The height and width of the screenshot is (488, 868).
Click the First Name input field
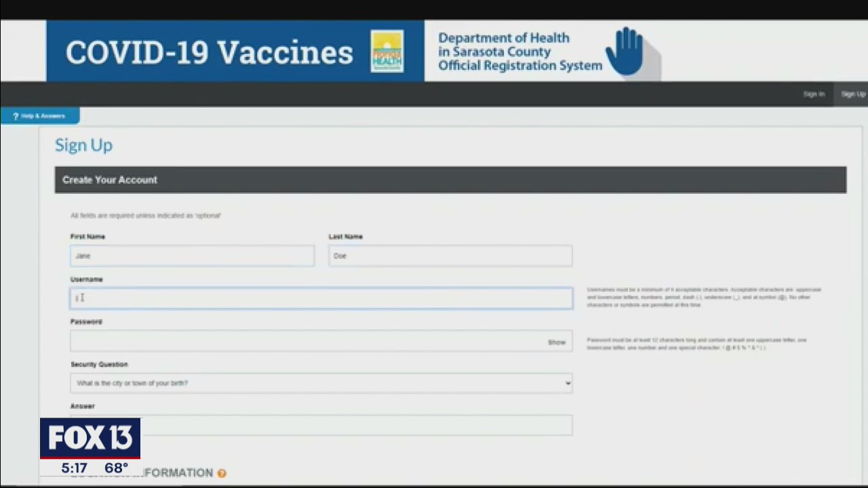[x=192, y=256]
